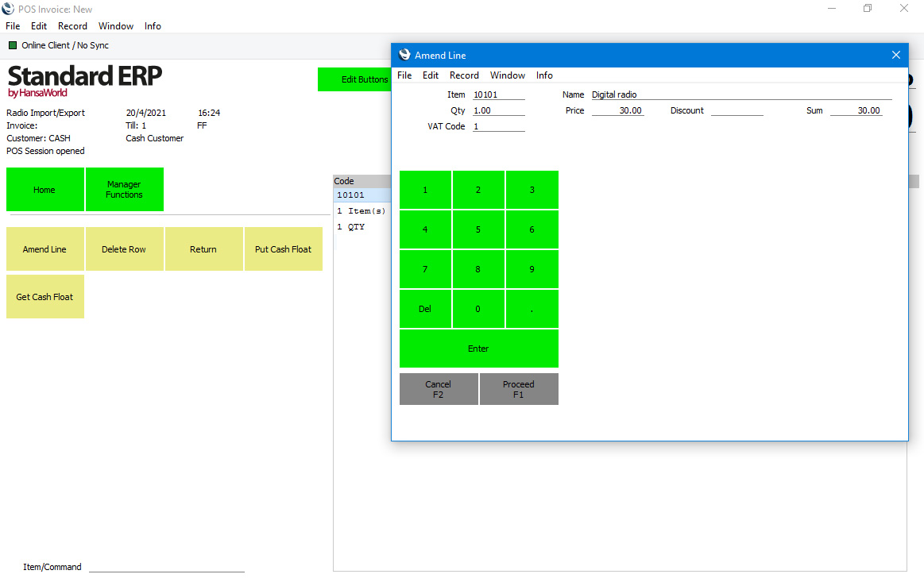Tap keypad digit 4

coord(425,229)
